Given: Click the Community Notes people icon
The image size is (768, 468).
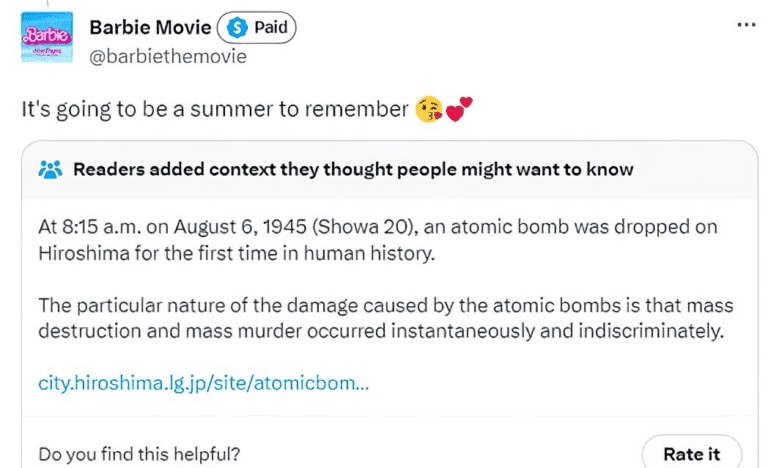Looking at the screenshot, I should 49,169.
